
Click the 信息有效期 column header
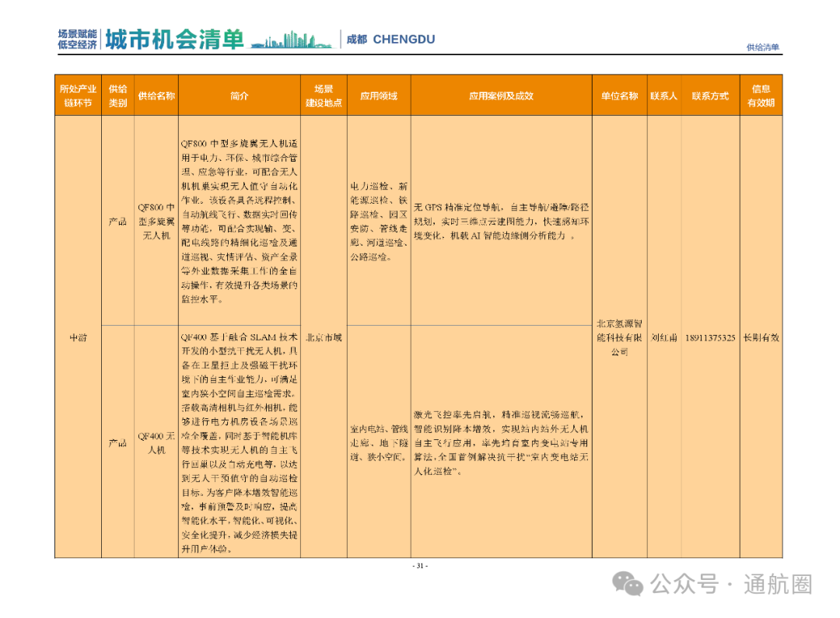pyautogui.click(x=761, y=96)
